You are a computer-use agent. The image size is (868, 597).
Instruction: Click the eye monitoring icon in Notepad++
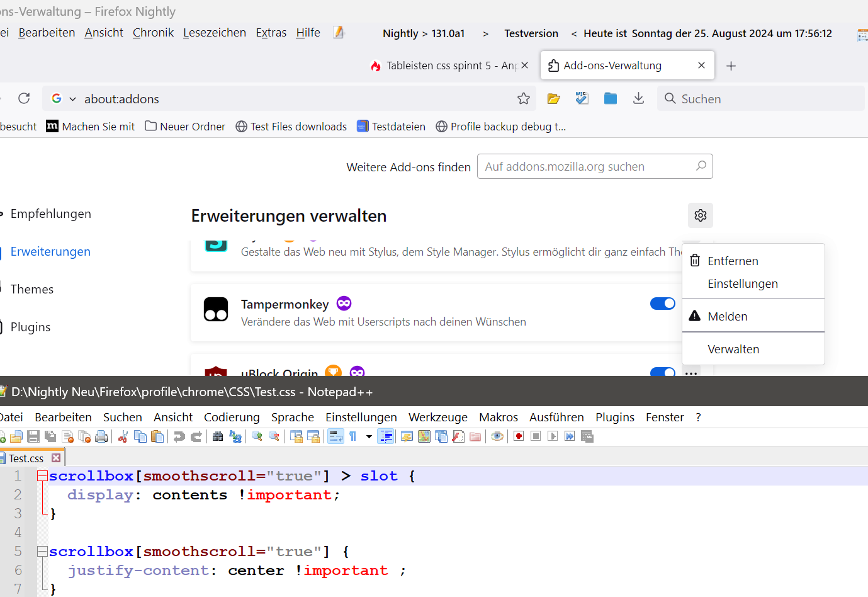point(497,436)
